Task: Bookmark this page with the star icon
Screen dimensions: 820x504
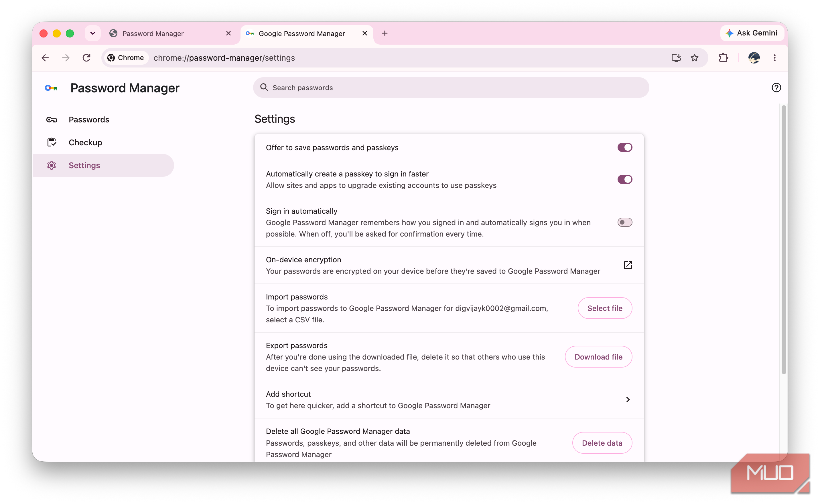Action: [695, 58]
